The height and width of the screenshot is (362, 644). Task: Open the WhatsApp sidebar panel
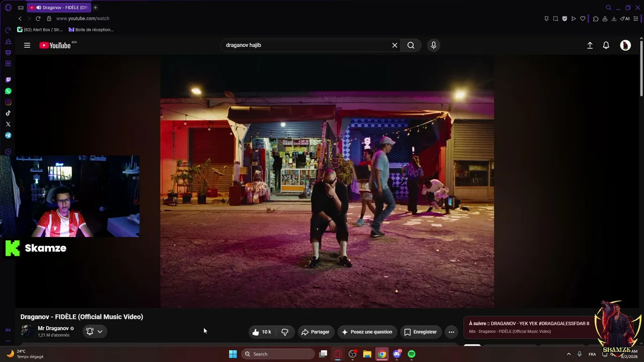[8, 91]
